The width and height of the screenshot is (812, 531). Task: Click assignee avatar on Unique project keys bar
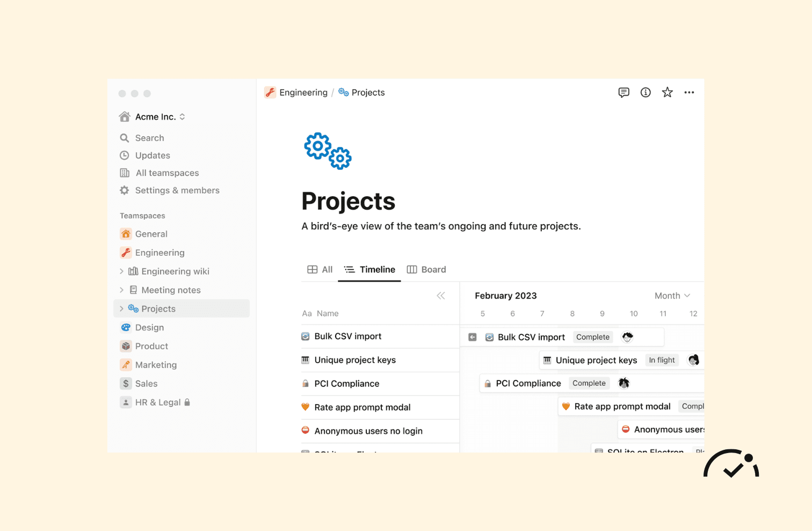click(x=694, y=360)
